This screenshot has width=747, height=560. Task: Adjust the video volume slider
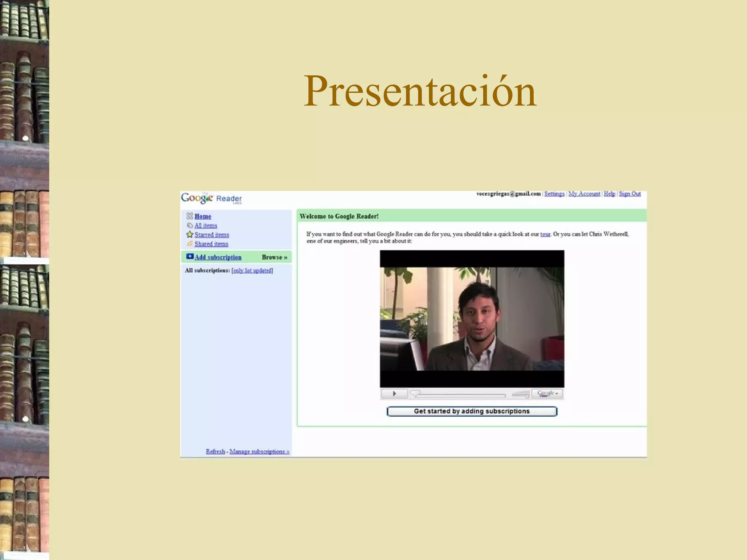[520, 394]
